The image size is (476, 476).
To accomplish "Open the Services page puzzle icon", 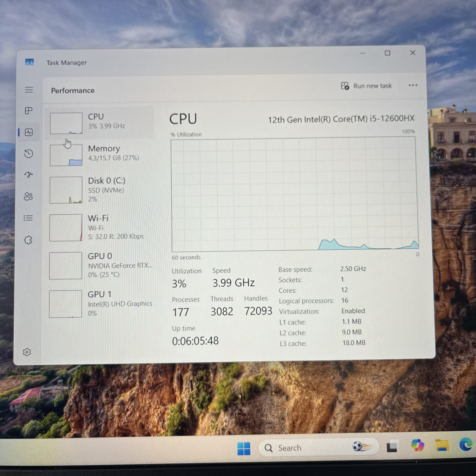I will (x=28, y=240).
